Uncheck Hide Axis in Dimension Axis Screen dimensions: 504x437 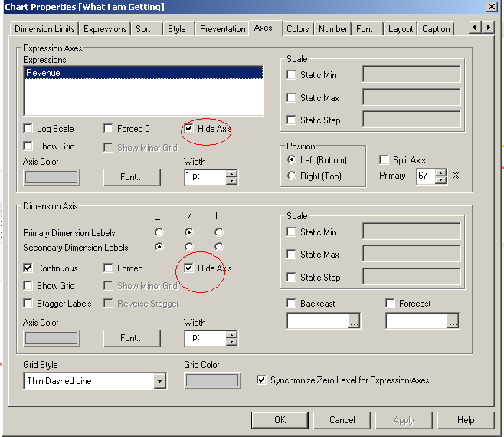(x=188, y=268)
